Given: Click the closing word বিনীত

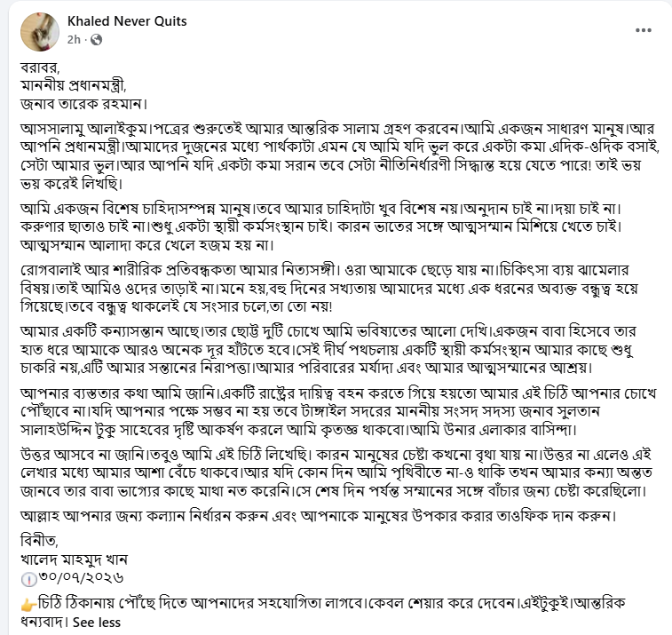Looking at the screenshot, I should click(x=39, y=541).
